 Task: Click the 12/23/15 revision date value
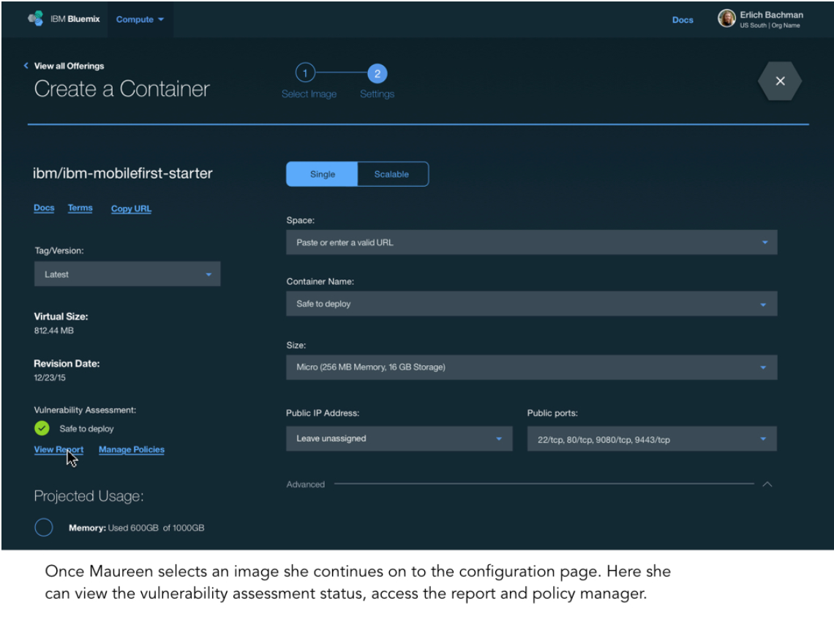pos(50,378)
